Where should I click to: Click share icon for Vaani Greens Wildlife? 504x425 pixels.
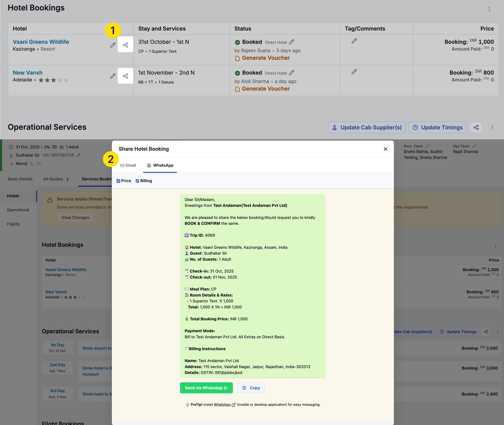point(125,45)
